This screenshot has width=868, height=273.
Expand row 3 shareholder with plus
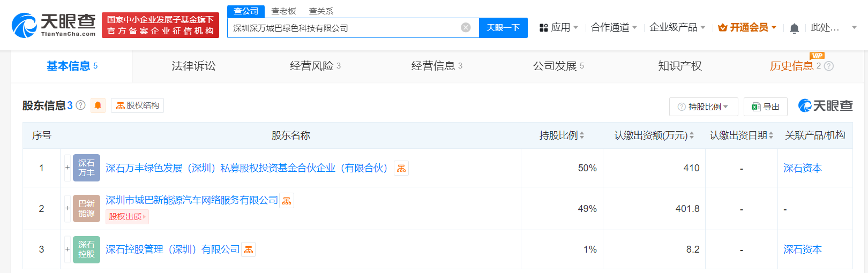68,249
